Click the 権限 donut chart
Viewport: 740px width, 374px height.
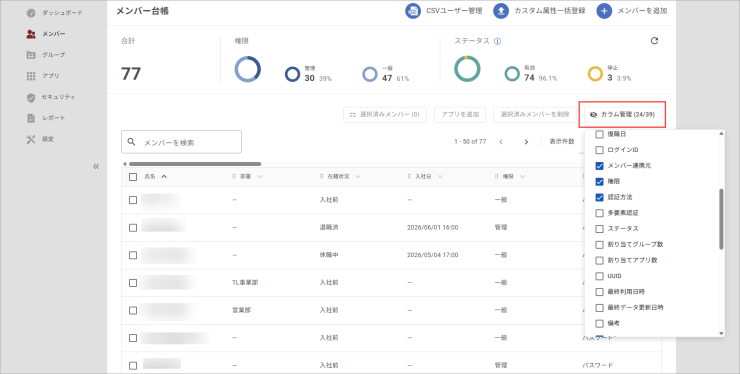click(247, 69)
